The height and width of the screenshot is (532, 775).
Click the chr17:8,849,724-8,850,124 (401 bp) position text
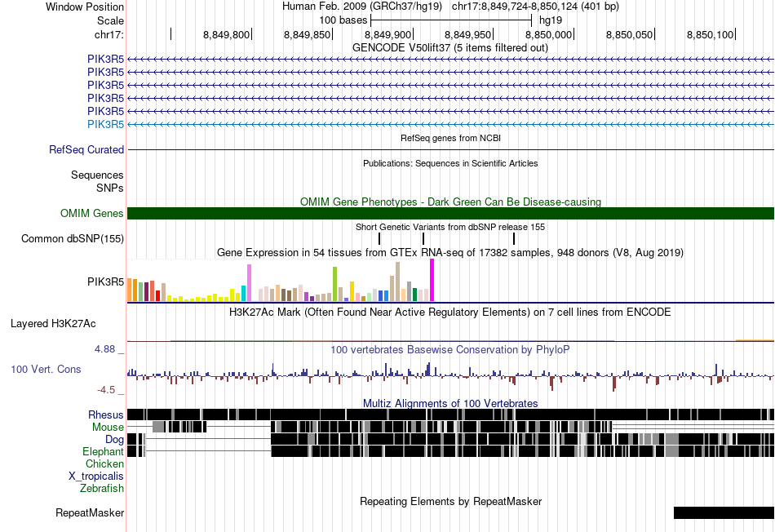pos(535,7)
